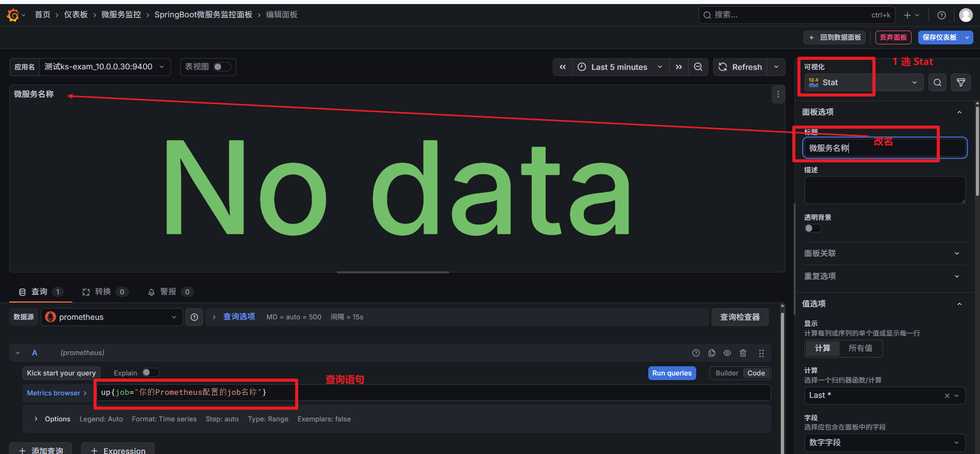Open the refresh interval dropdown arrow

click(776, 67)
